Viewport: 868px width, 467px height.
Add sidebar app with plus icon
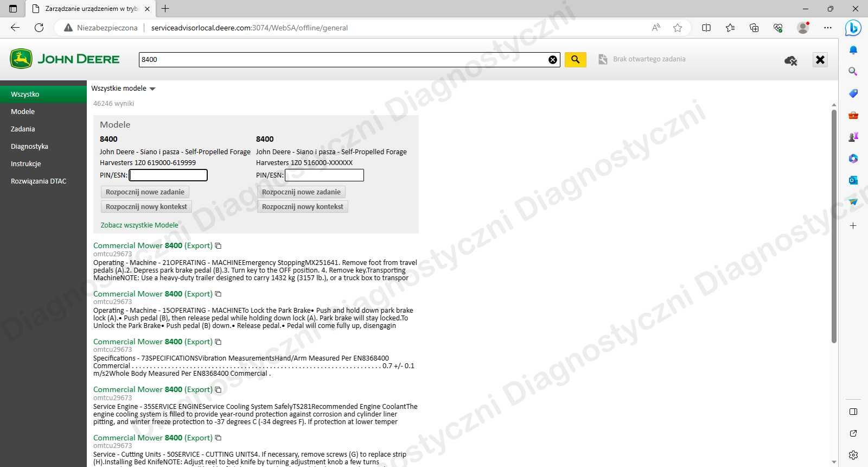pos(853,225)
